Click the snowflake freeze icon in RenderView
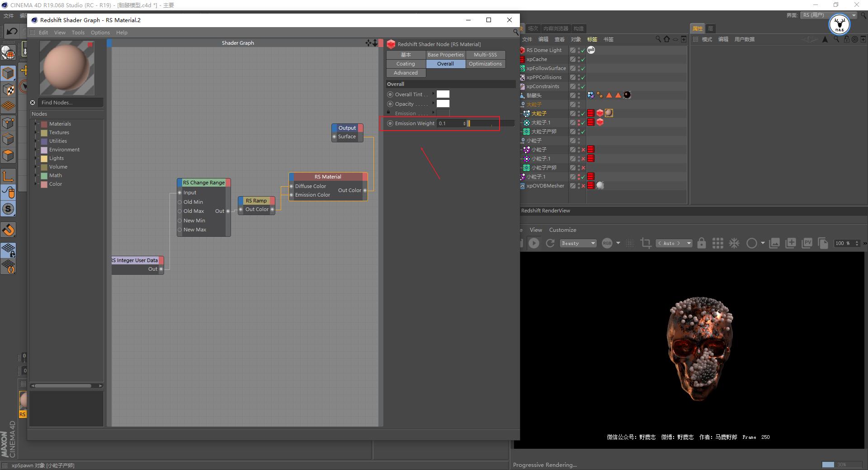868x470 pixels. pos(734,243)
